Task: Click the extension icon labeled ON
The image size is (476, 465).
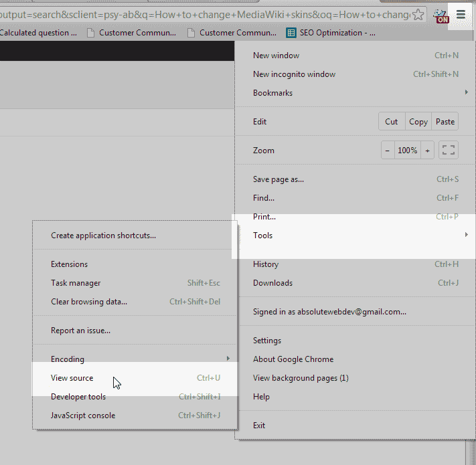Action: point(441,16)
